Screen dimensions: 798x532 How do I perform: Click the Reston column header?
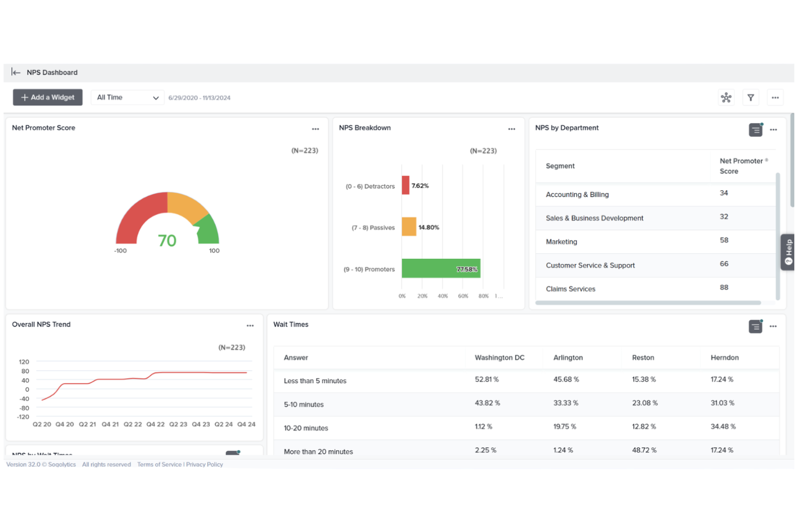click(643, 357)
